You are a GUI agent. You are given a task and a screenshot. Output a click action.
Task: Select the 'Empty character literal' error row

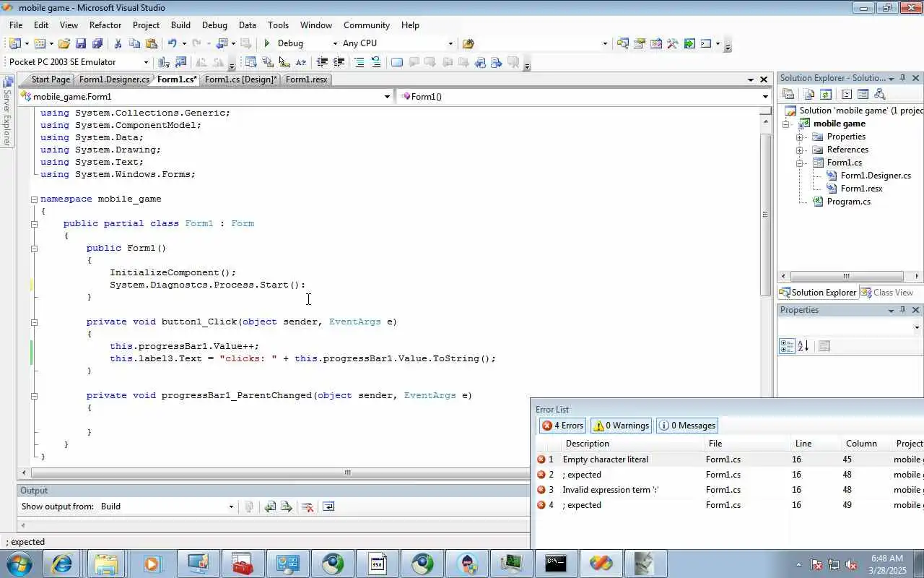coord(729,460)
